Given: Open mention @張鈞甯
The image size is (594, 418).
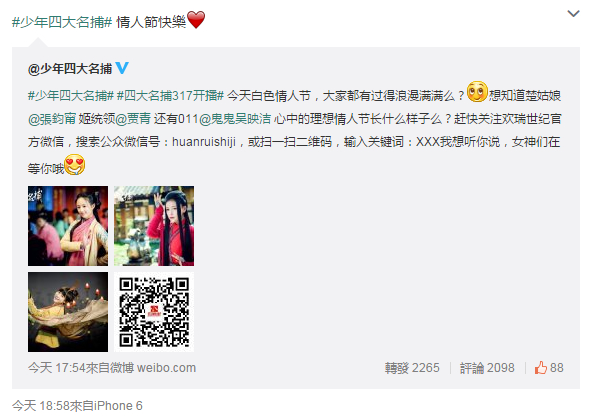Looking at the screenshot, I should coord(52,119).
